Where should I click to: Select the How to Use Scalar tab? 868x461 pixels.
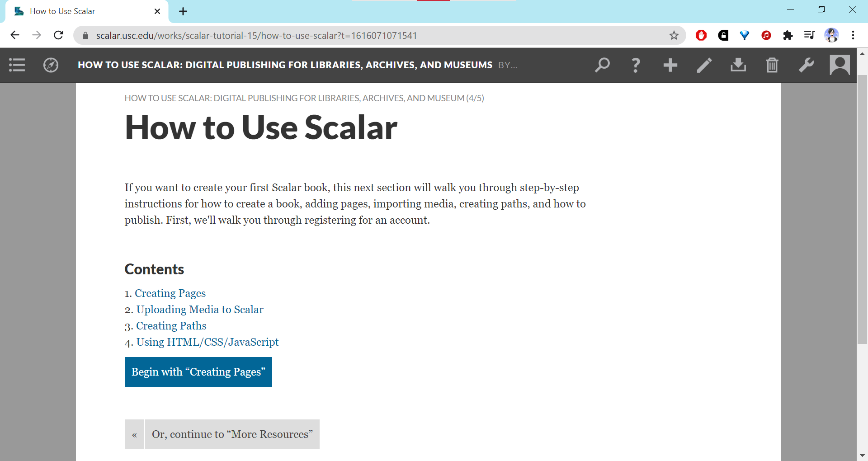[81, 11]
